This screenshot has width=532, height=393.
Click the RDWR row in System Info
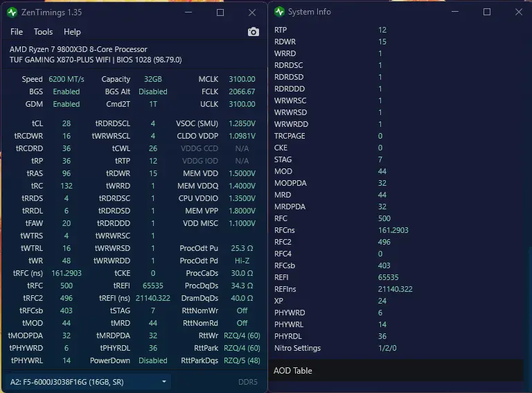click(396, 42)
